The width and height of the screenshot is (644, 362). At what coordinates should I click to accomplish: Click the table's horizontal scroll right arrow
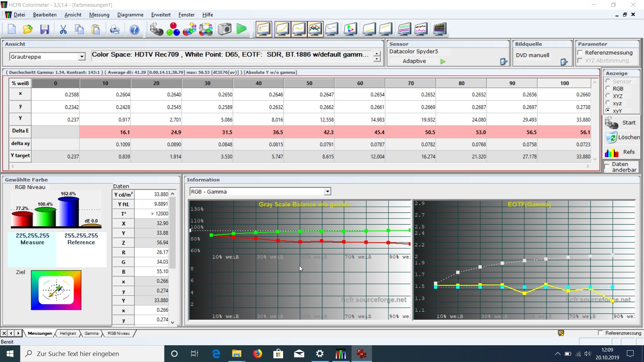click(588, 166)
